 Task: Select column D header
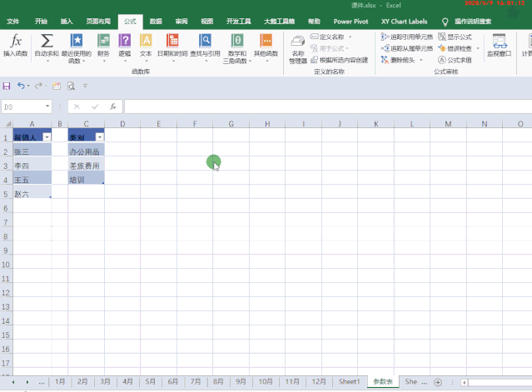coord(122,123)
